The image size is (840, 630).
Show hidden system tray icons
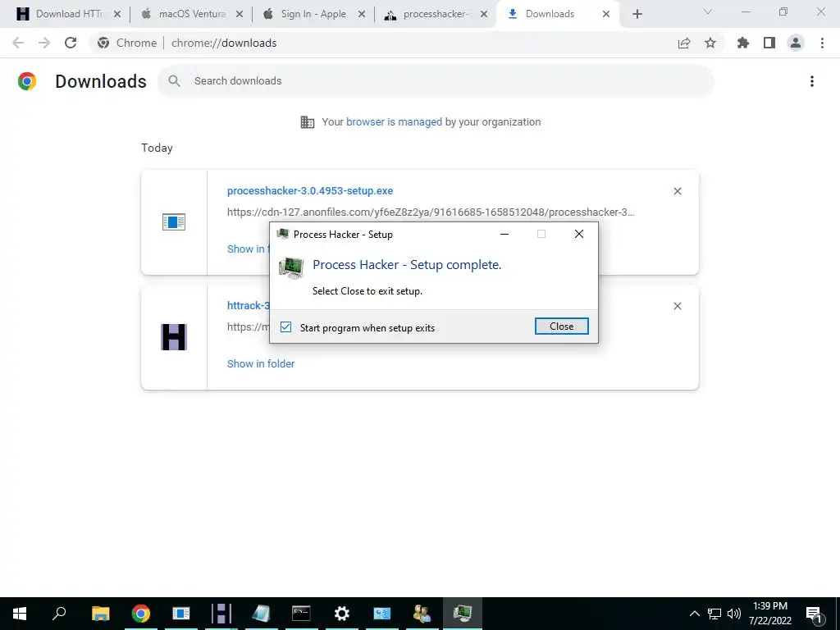click(x=694, y=614)
